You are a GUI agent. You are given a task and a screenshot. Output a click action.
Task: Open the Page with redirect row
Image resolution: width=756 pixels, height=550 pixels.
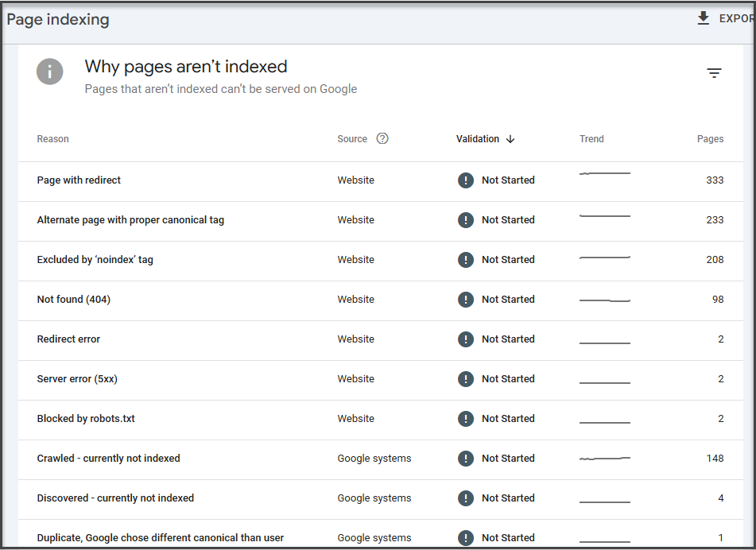tap(79, 180)
